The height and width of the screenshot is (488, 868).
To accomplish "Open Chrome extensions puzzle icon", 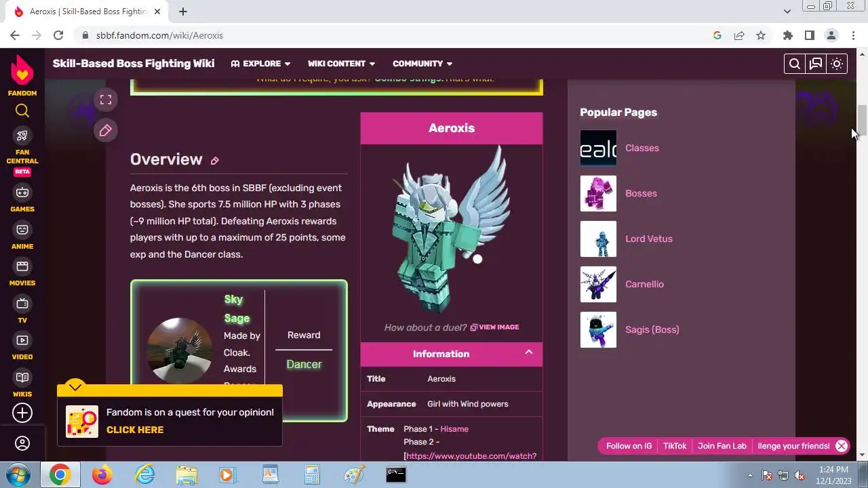I will (787, 35).
